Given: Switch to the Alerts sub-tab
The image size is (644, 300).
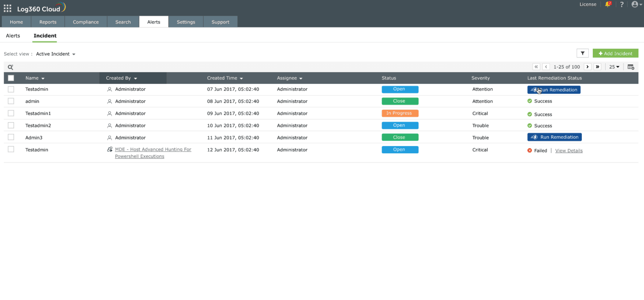Looking at the screenshot, I should tap(13, 35).
